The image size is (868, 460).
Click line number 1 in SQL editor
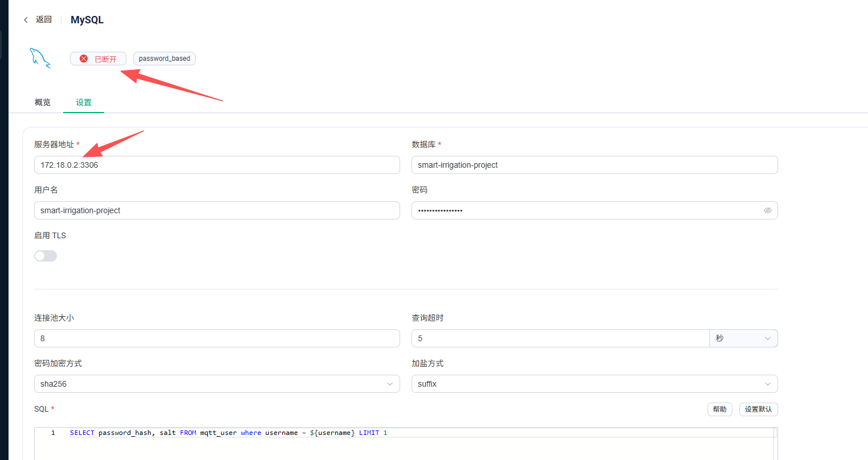53,433
